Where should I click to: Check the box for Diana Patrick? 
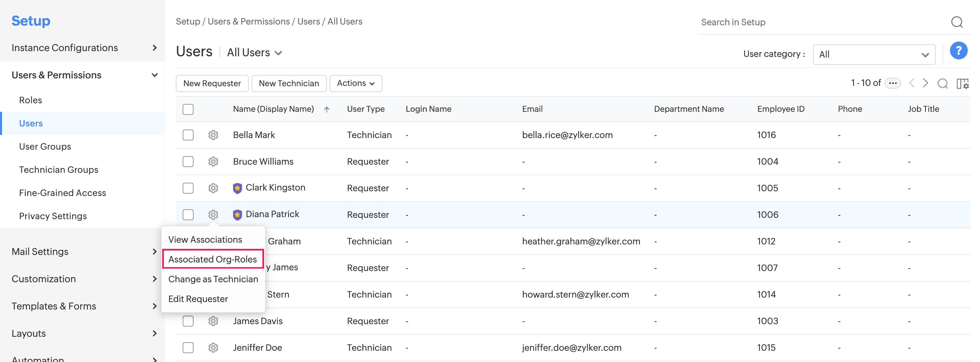point(188,215)
